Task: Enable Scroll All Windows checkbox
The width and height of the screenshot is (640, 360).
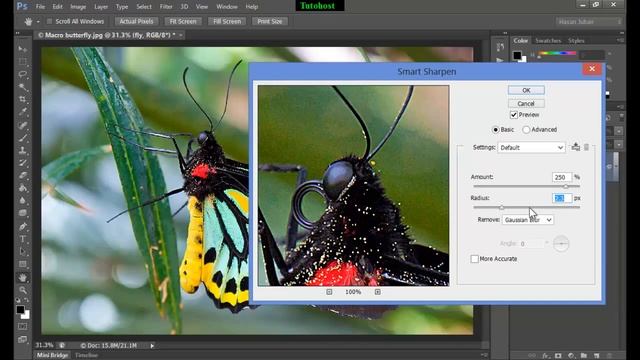Action: (x=49, y=21)
